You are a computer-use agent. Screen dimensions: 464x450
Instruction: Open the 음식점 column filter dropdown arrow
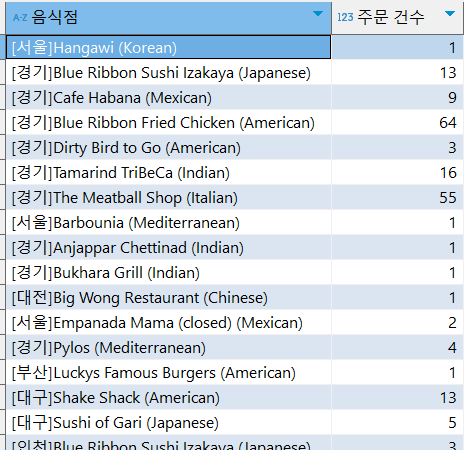click(x=318, y=14)
